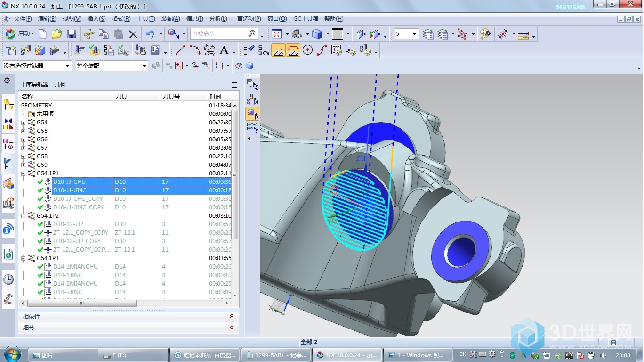
Task: Select the D14-1MIANCHU operation
Action: [75, 267]
